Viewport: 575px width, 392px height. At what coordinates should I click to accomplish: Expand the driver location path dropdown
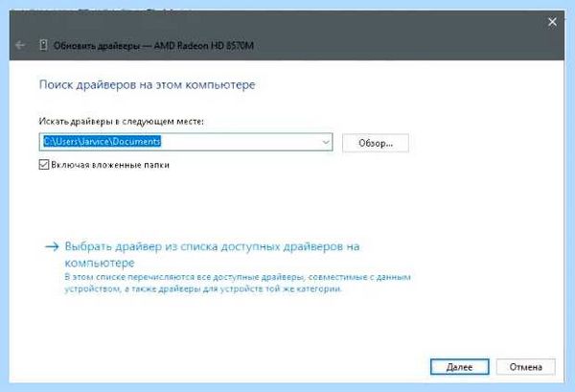[x=326, y=142]
